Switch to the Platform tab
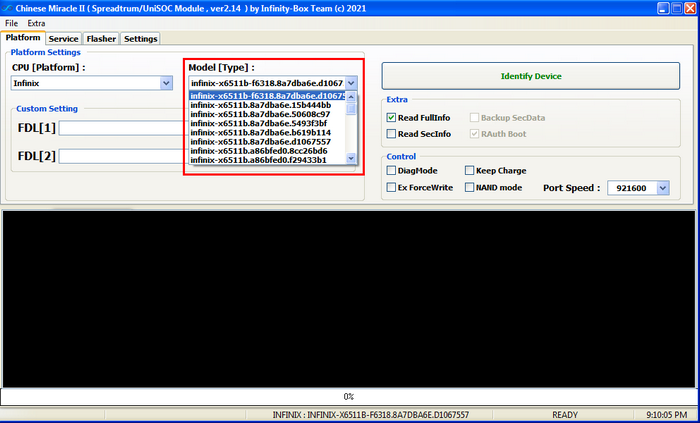700x423 pixels. click(x=23, y=37)
